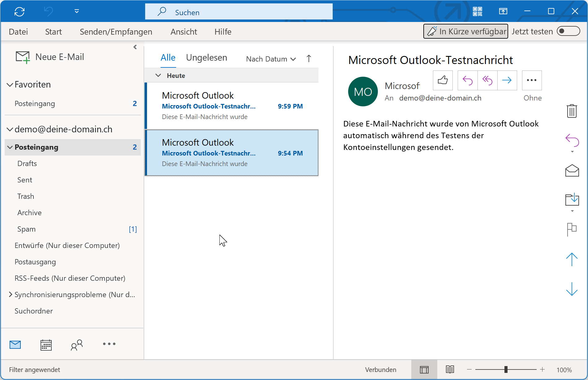Open the QR code icon in title bar
This screenshot has width=588, height=380.
click(x=478, y=11)
